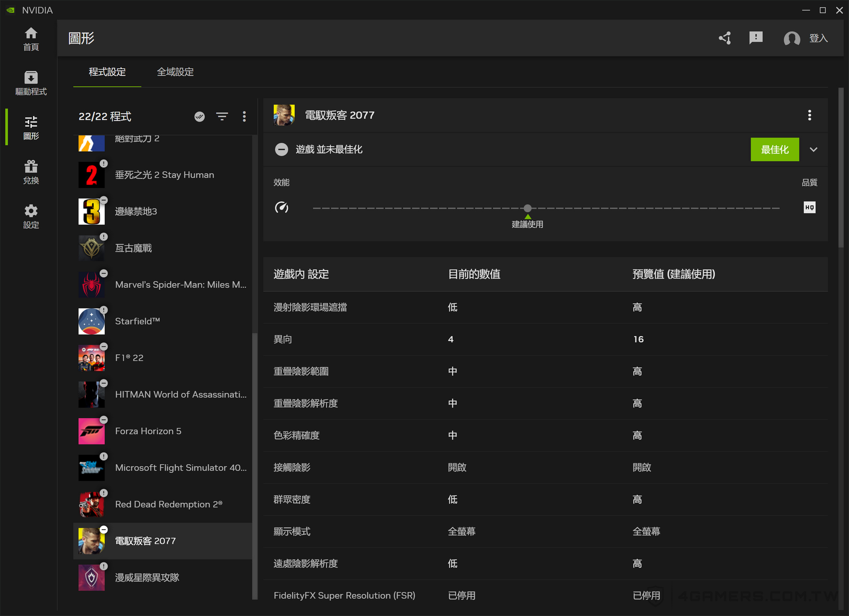Click the 22/22 程式 label
The image size is (849, 616).
pyautogui.click(x=105, y=117)
